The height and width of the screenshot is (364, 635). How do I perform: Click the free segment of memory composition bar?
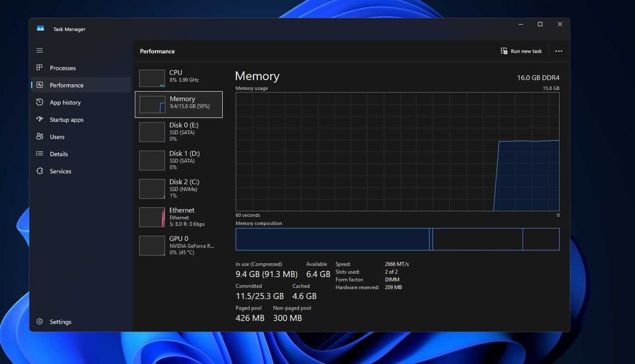pos(541,239)
